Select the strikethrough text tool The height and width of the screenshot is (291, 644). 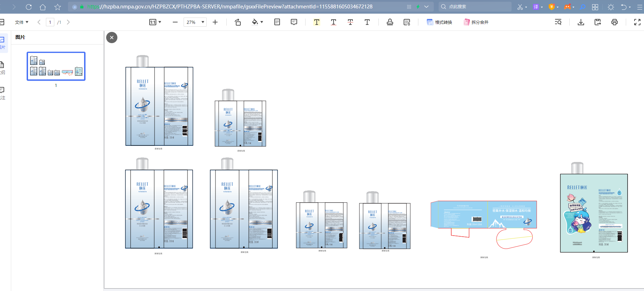(350, 22)
